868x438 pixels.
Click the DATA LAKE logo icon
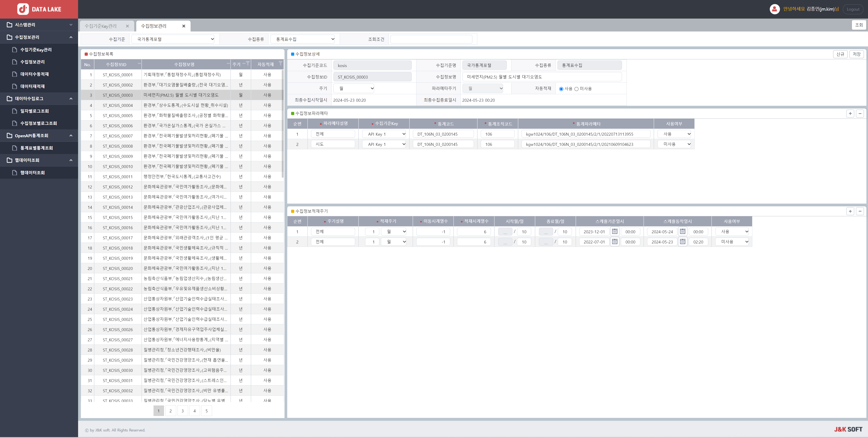23,9
